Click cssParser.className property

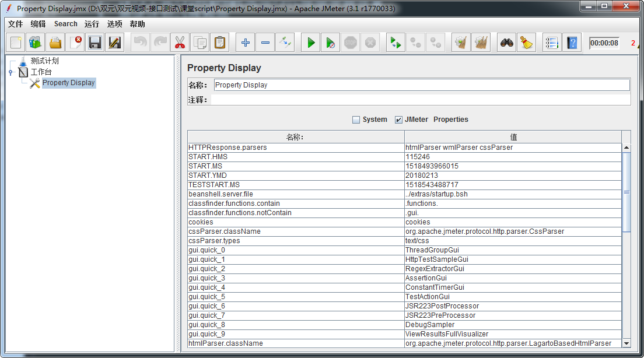pos(296,231)
